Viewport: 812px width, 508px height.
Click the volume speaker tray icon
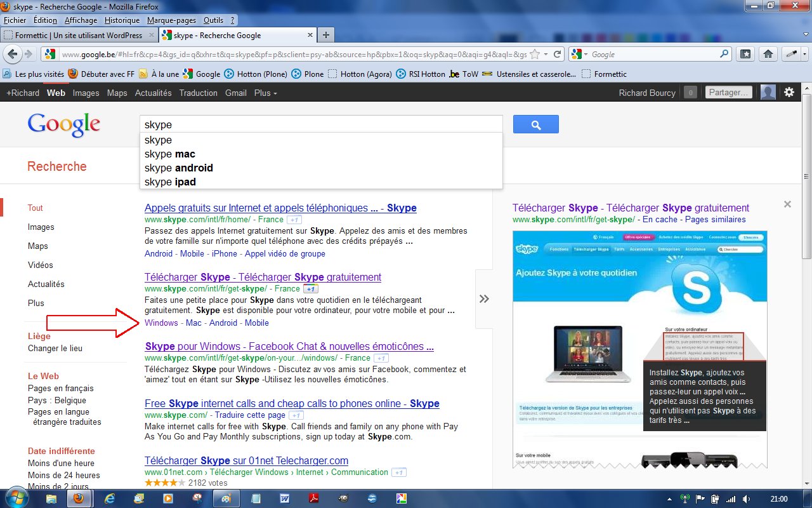(747, 498)
